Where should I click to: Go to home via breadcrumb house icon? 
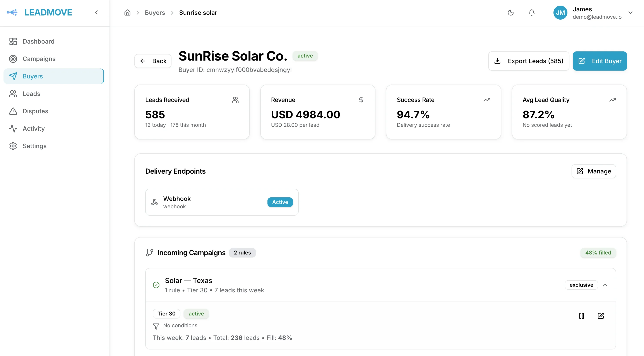click(127, 12)
